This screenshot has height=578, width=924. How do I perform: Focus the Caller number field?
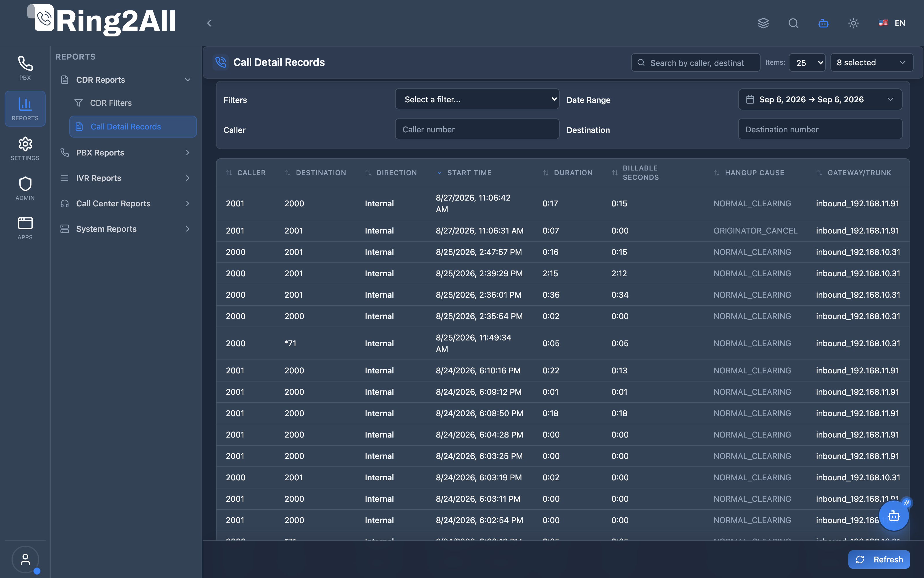[477, 129]
